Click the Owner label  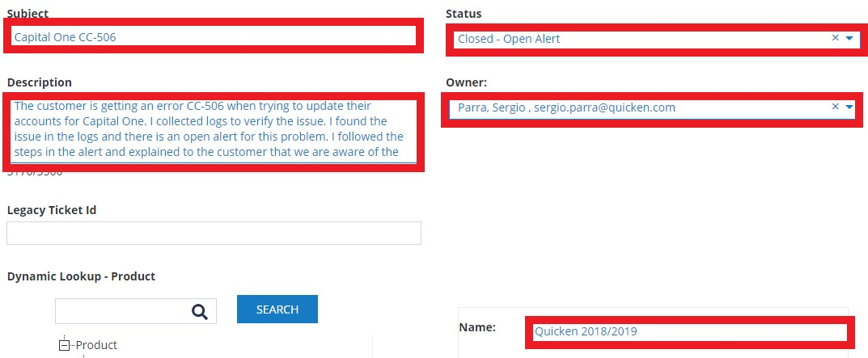[466, 82]
